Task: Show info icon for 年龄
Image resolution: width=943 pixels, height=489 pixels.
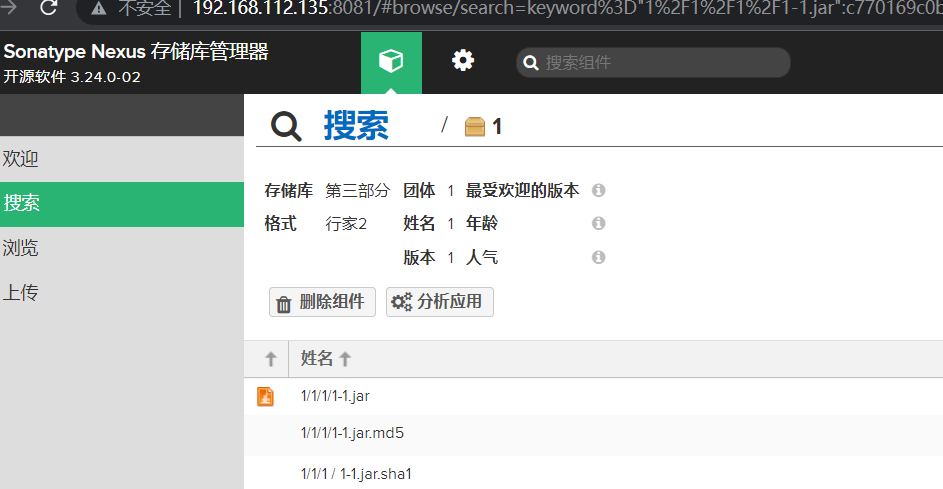Action: point(598,223)
